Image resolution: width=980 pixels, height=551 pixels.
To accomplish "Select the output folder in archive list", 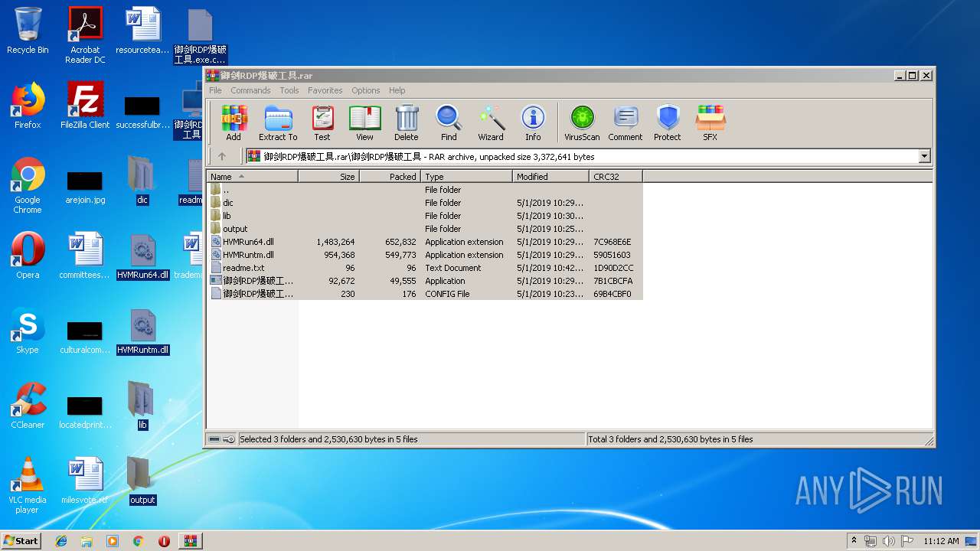I will click(x=425, y=229).
